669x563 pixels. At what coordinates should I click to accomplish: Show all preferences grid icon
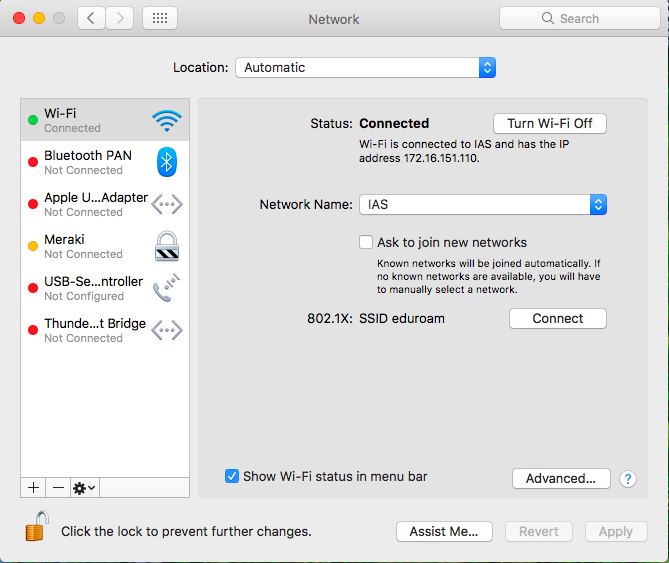pyautogui.click(x=160, y=18)
